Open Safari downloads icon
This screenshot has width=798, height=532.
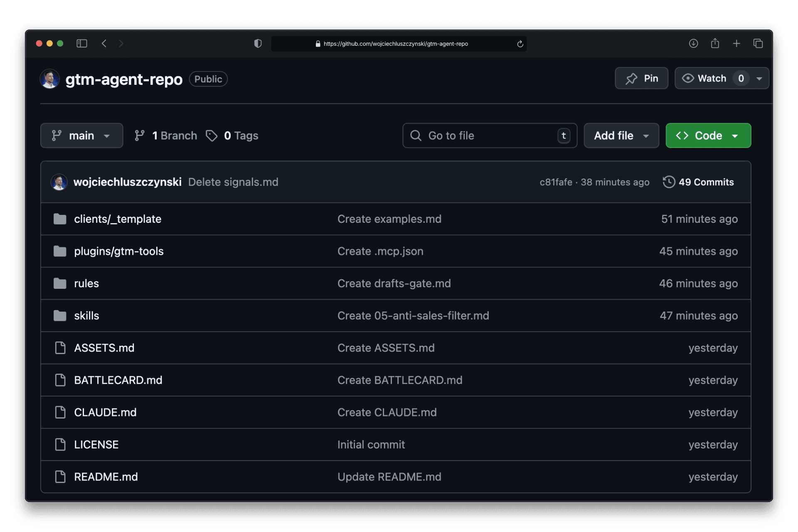[693, 43]
